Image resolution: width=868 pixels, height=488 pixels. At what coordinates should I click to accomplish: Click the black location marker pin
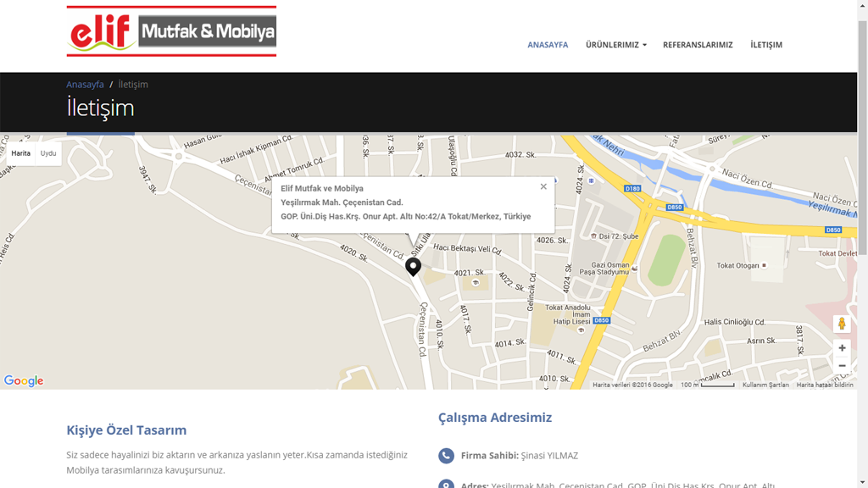click(413, 267)
